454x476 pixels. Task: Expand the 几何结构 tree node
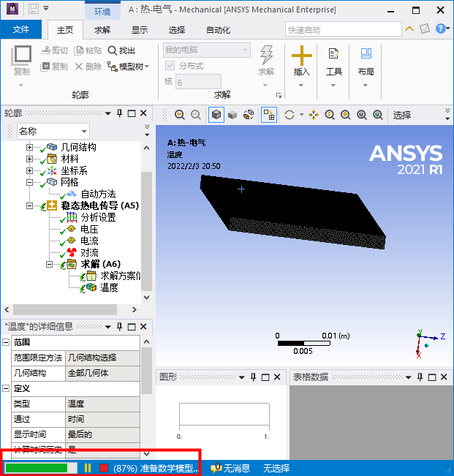coord(30,147)
